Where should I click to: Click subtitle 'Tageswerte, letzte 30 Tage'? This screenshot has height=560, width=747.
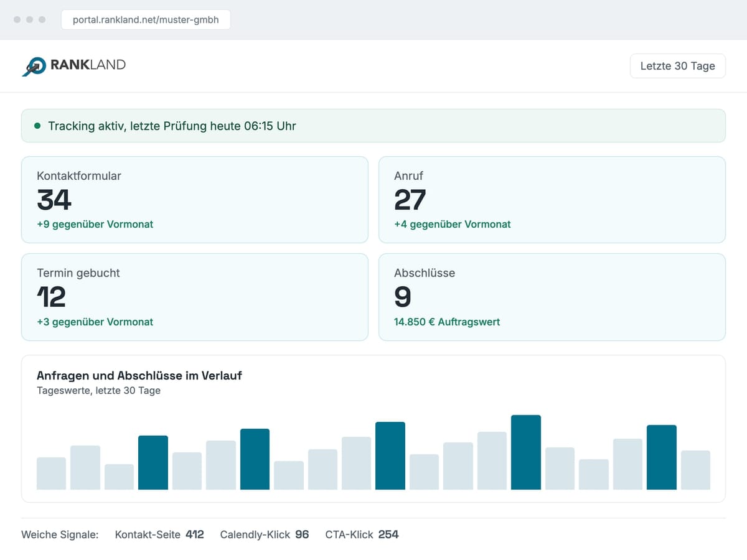click(x=99, y=391)
